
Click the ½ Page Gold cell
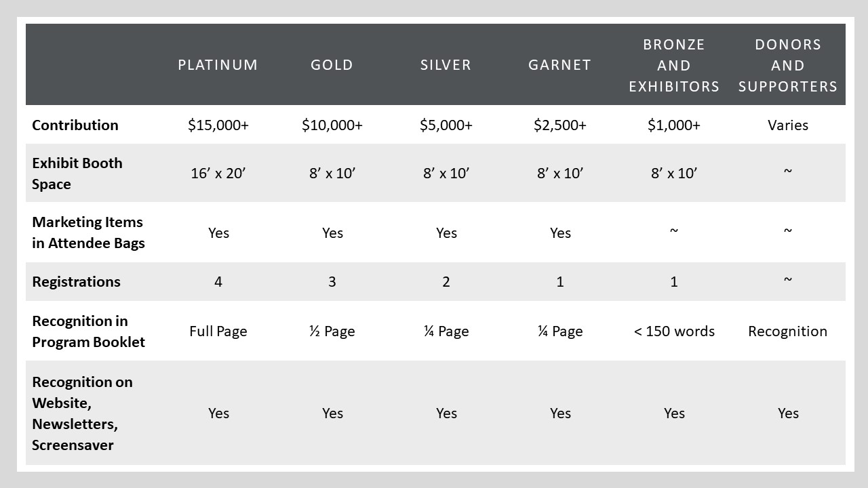[x=332, y=331]
